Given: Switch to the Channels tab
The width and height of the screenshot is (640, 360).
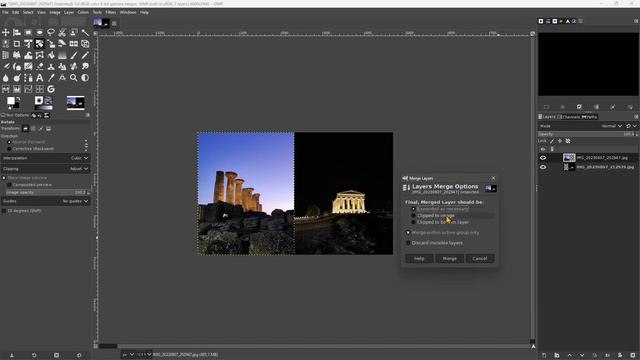Looking at the screenshot, I should [x=569, y=117].
